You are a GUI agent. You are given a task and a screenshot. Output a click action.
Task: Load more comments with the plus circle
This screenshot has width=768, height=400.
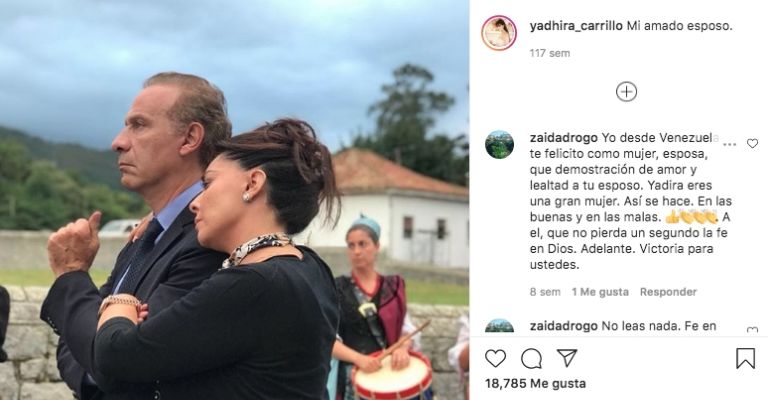(x=626, y=92)
